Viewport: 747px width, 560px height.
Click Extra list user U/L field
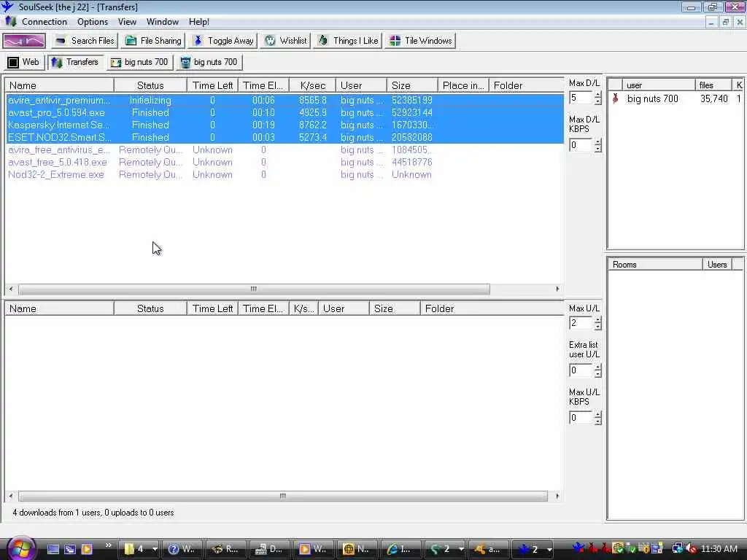[x=581, y=370]
